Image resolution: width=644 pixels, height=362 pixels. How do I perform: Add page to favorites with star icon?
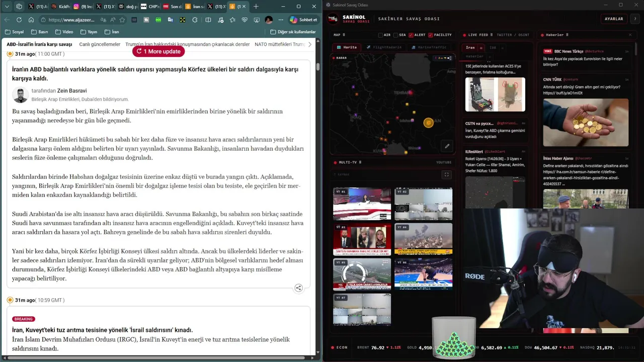click(x=122, y=20)
